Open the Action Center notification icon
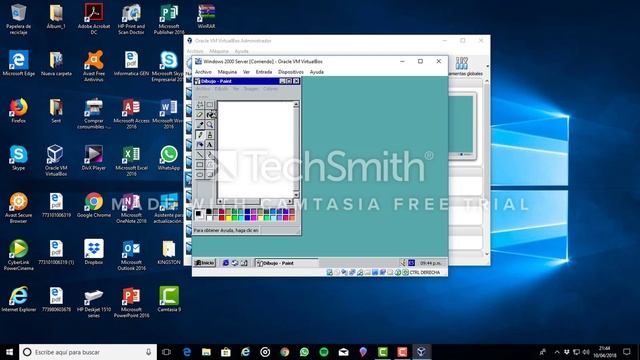640x360 pixels. coord(627,352)
